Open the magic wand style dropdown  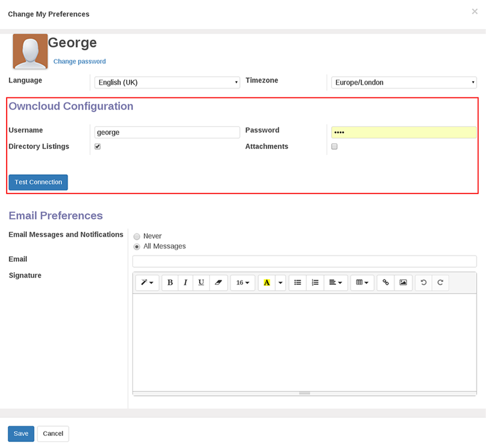coord(147,283)
